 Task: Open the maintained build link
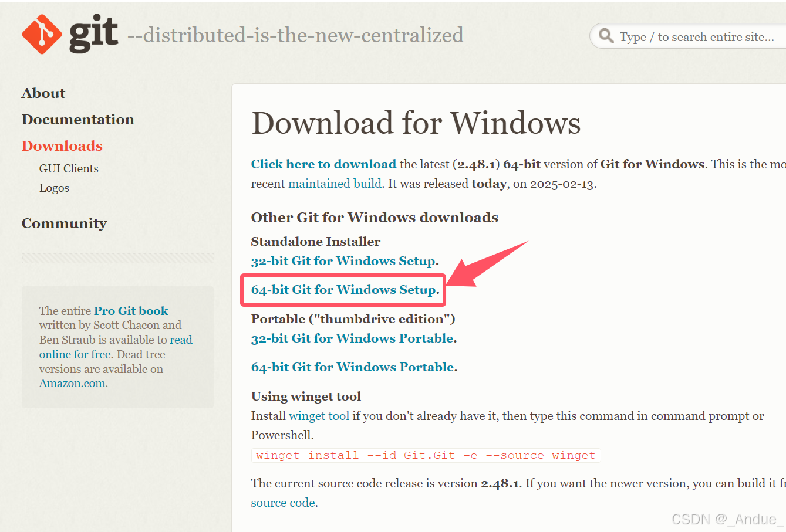pos(335,183)
